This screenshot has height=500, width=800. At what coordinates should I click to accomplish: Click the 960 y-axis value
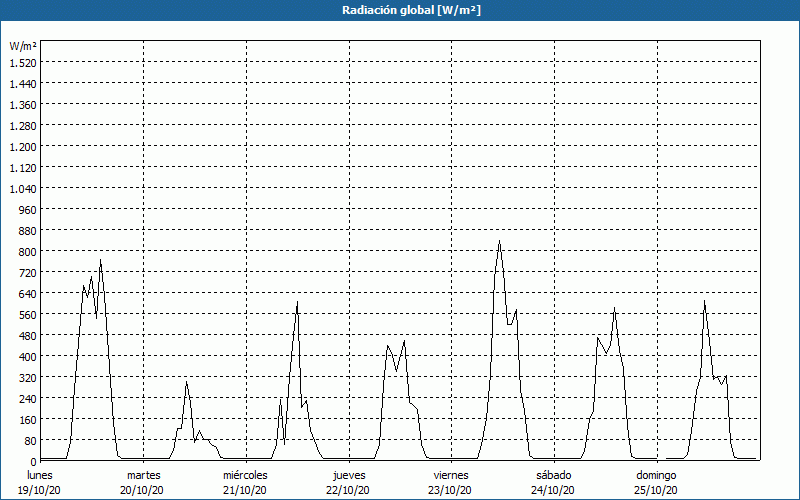click(28, 210)
